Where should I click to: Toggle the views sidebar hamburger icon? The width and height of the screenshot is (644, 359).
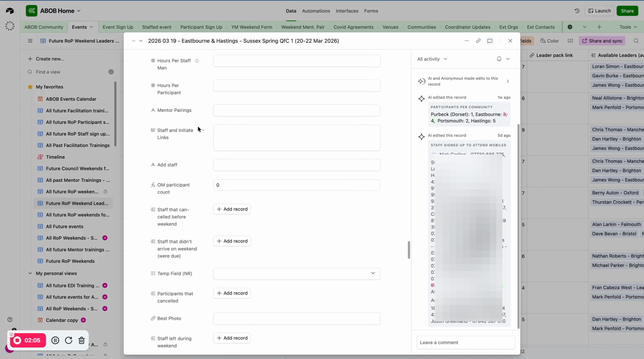pyautogui.click(x=30, y=41)
